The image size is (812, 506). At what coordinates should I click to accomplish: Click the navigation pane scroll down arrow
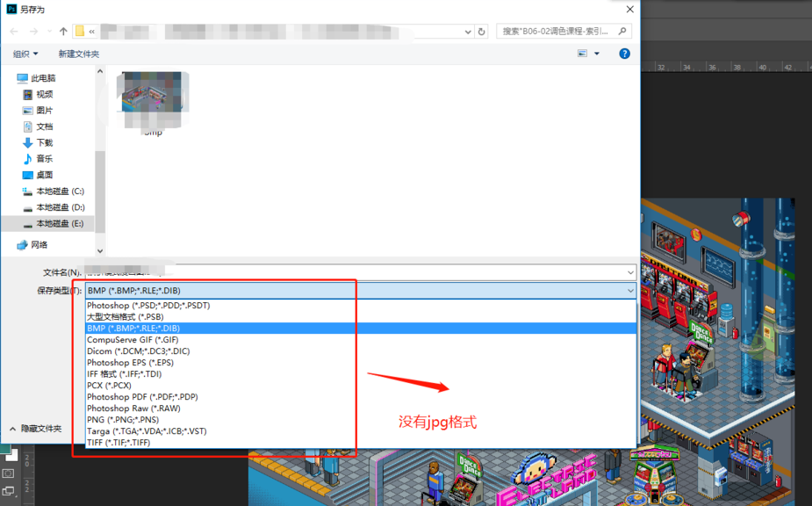[x=100, y=251]
